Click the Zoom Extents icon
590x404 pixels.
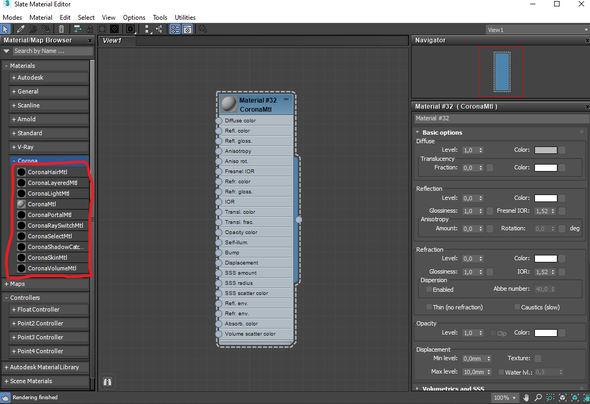pyautogui.click(x=563, y=398)
